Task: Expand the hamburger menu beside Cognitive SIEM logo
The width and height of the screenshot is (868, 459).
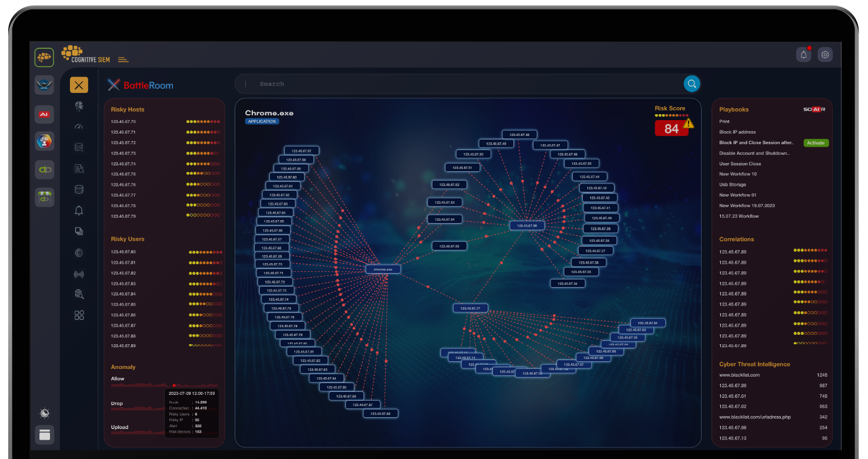Action: 123,59
